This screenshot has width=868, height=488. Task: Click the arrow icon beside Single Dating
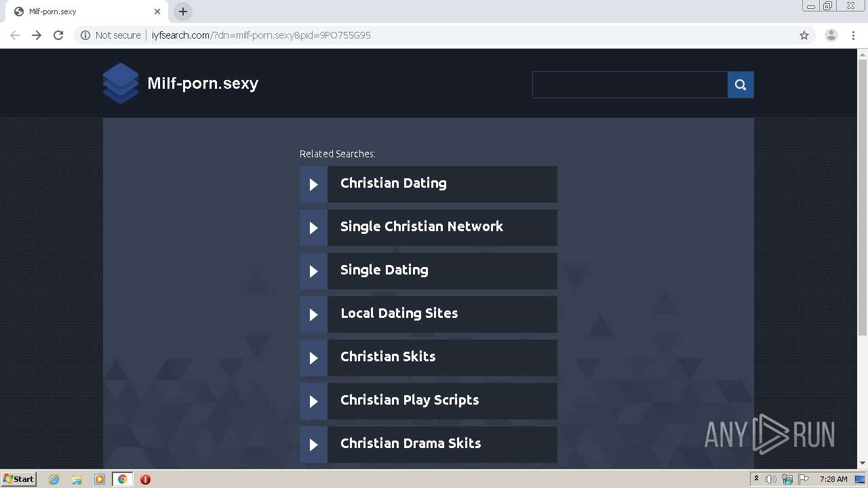click(313, 271)
